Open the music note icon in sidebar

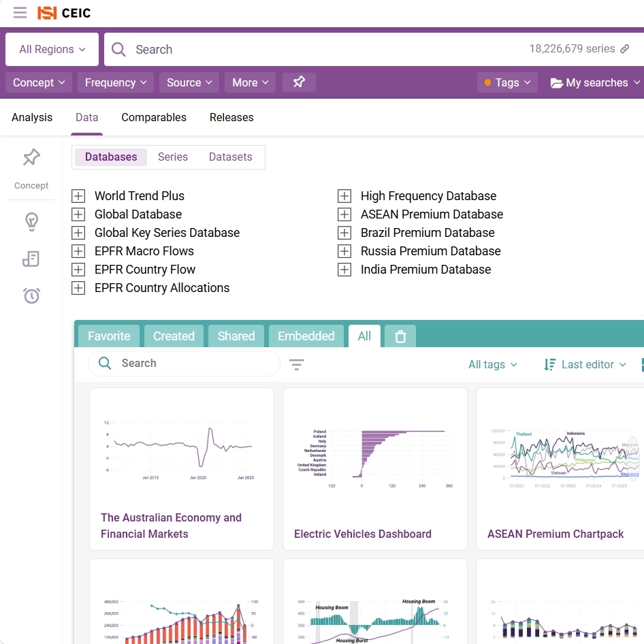31,259
